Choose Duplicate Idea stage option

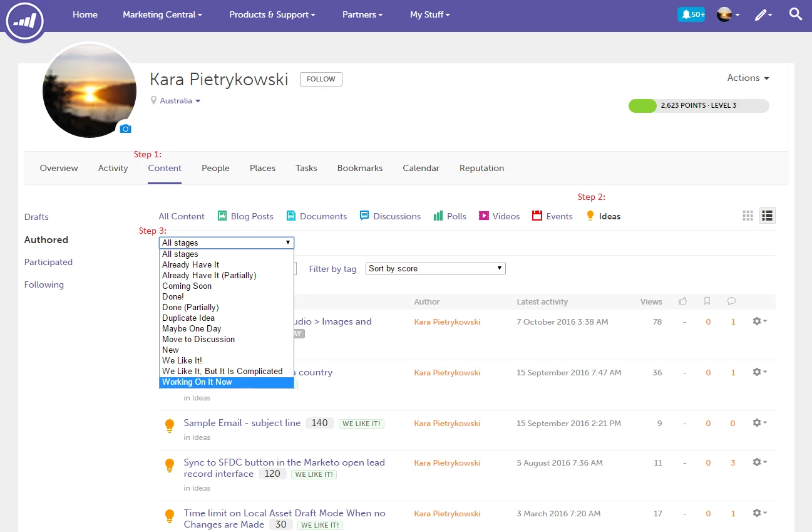(227, 318)
